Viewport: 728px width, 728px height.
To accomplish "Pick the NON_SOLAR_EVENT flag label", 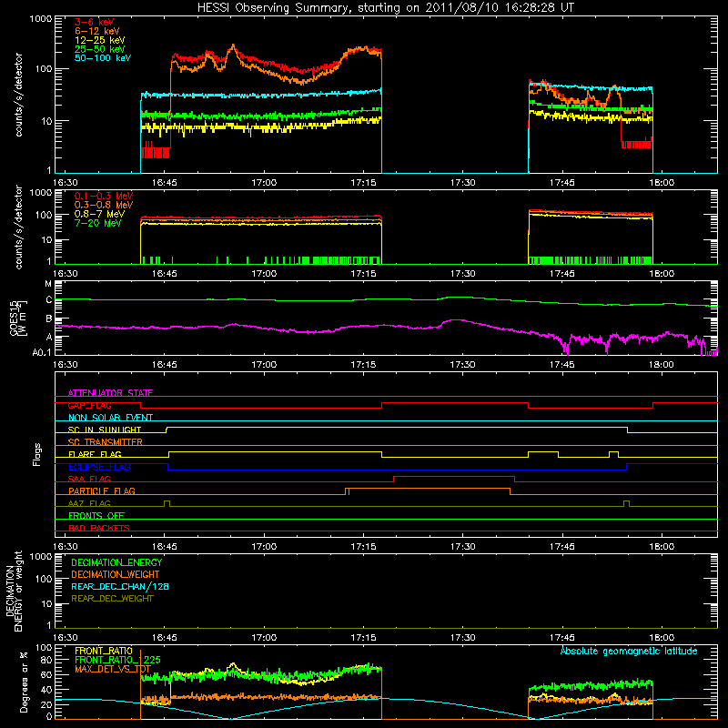I will point(110,418).
